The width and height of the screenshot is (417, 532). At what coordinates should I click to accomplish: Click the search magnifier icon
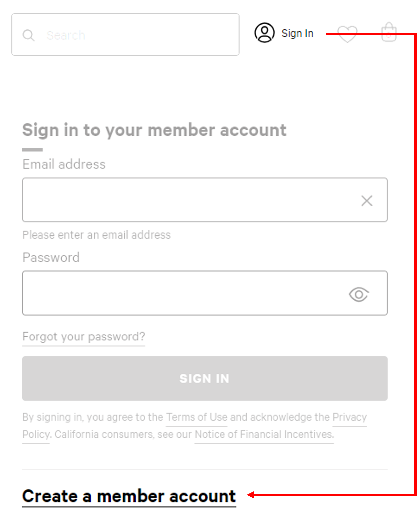click(28, 35)
